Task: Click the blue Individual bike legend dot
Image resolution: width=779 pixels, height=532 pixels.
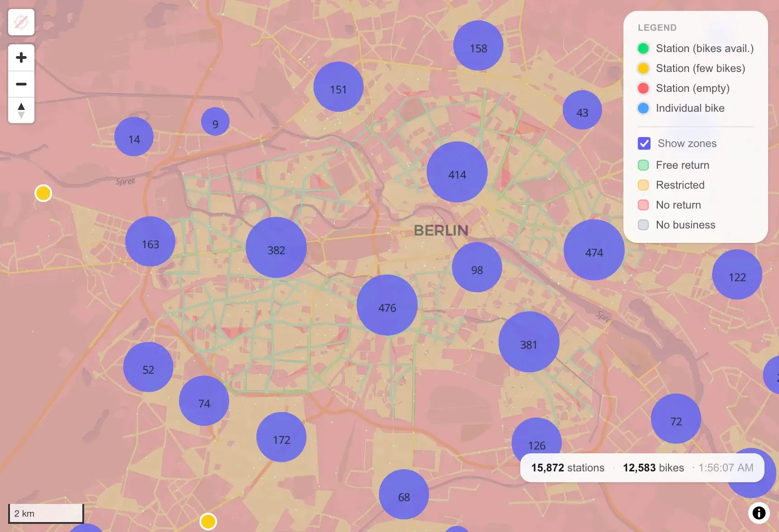Action: 643,108
